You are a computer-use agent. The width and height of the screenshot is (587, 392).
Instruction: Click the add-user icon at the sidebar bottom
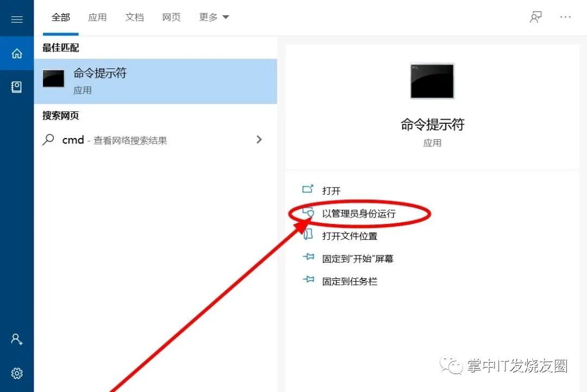(17, 339)
